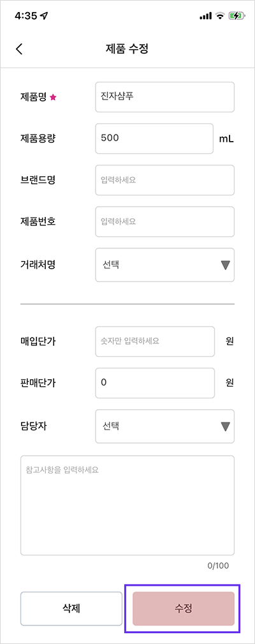255x644 pixels.
Task: Open the 담당자 dropdown arrow
Action: click(x=226, y=426)
